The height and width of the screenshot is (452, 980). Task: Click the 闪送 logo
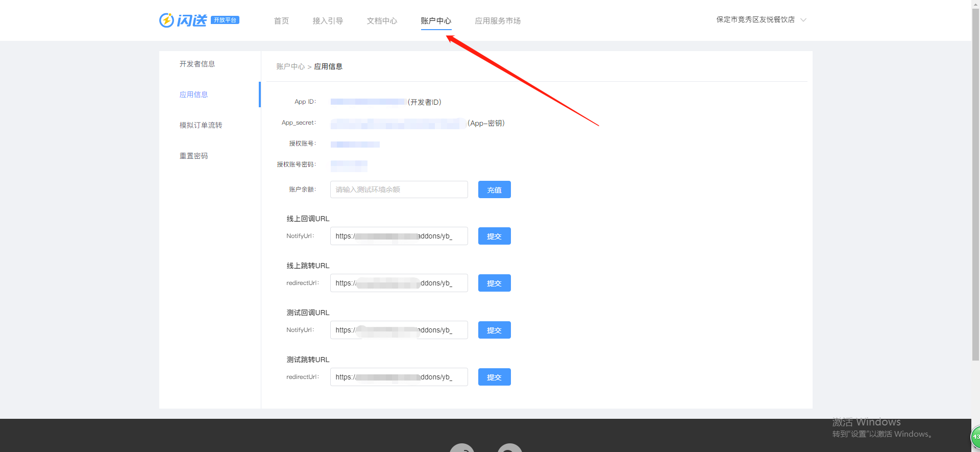pyautogui.click(x=183, y=20)
